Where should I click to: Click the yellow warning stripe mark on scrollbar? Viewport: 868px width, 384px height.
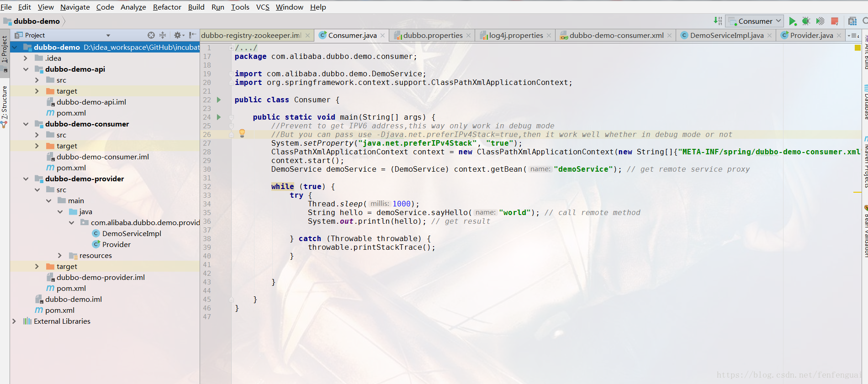(857, 192)
